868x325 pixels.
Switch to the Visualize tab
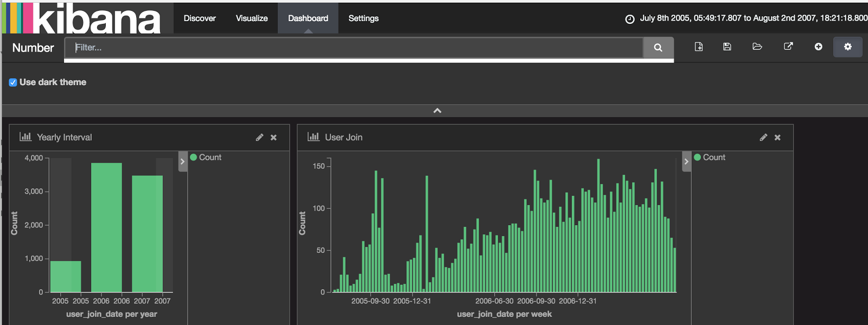tap(252, 18)
